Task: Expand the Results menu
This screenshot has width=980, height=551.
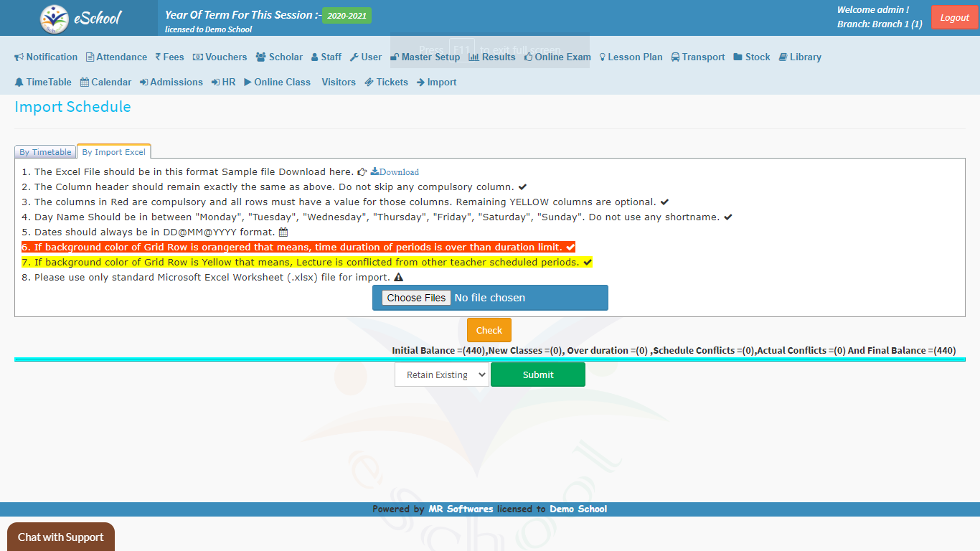Action: click(492, 57)
